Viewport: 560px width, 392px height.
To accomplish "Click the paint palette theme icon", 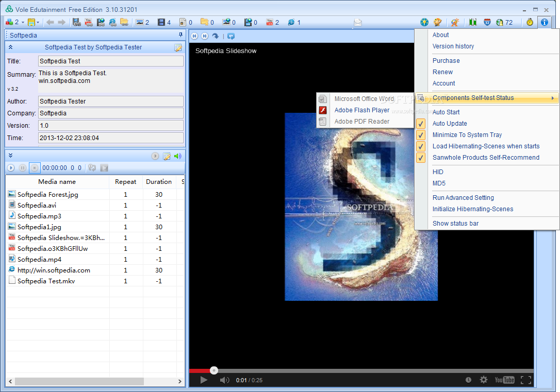I will pos(438,23).
